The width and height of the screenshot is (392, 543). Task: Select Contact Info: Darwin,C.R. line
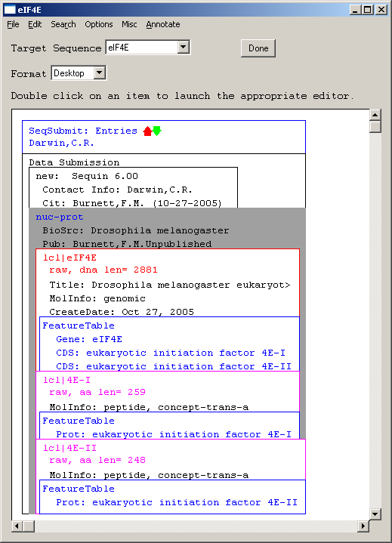[x=117, y=190]
